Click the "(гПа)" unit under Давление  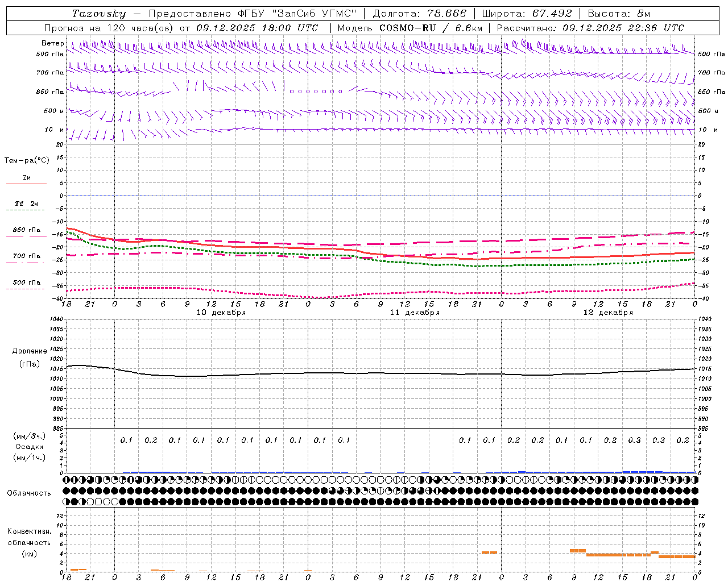point(30,364)
